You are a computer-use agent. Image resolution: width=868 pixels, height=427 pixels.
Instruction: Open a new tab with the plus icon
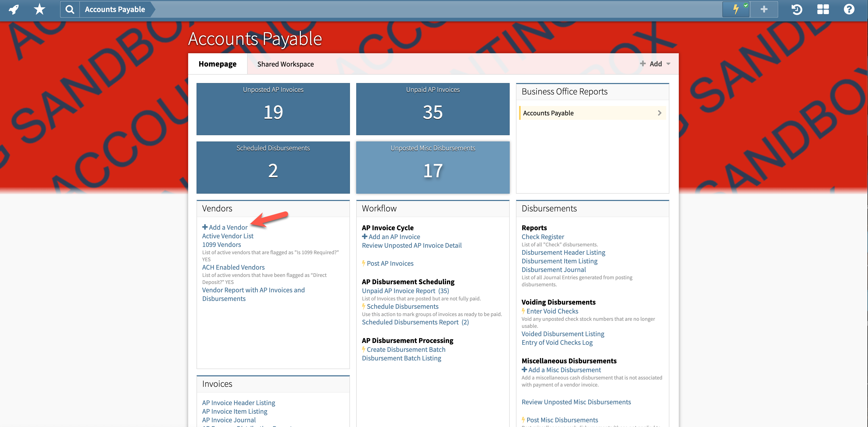tap(764, 9)
